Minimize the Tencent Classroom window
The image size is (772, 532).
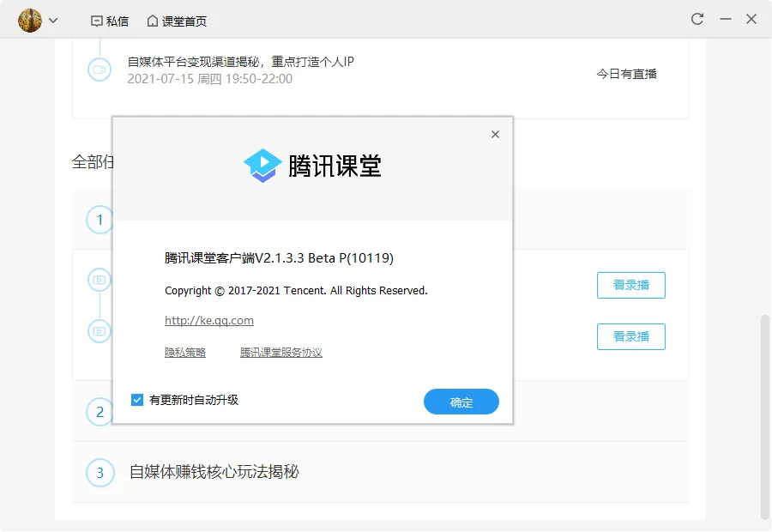tap(725, 19)
